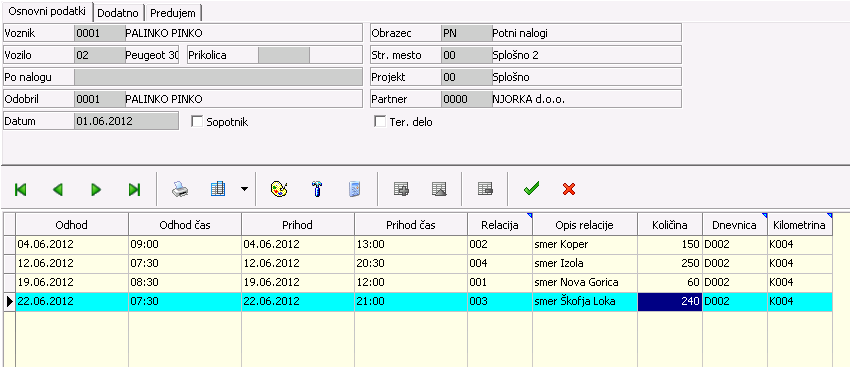851x367 pixels.
Task: Click the Opis relacije column header
Action: (x=585, y=225)
